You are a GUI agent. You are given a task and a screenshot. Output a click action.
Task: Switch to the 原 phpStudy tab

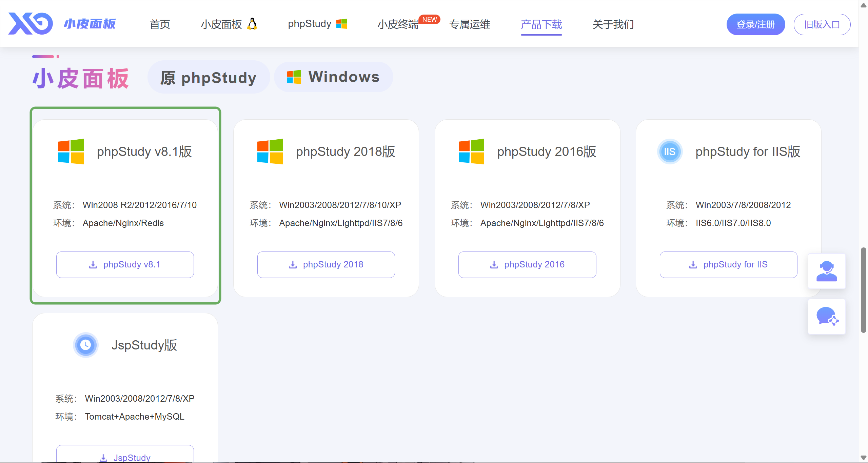pos(209,77)
